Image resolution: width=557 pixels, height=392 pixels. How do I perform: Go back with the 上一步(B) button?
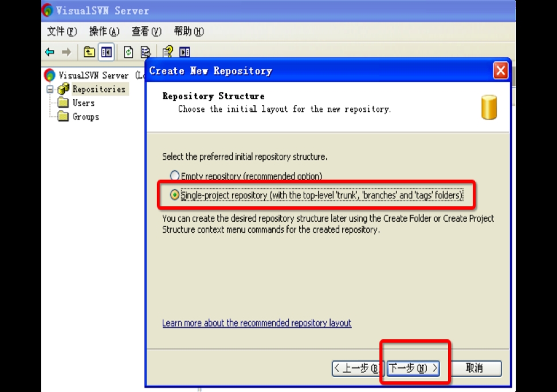(x=358, y=368)
